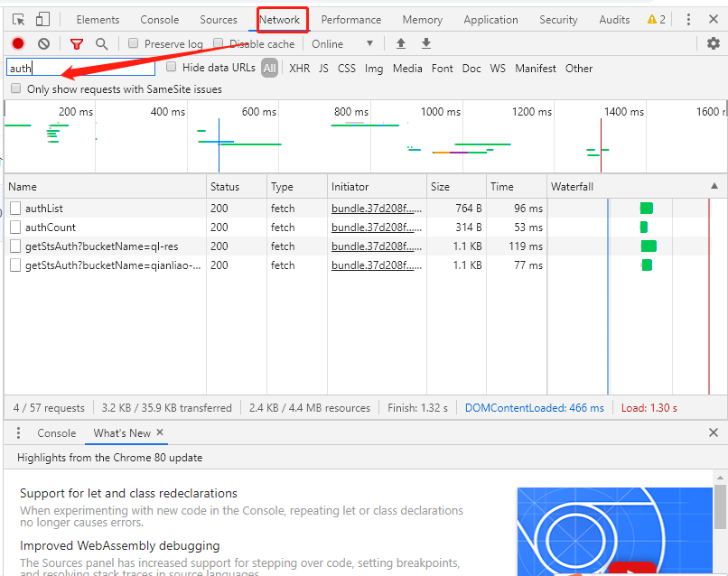This screenshot has height=576, width=728.
Task: Toggle the red filter funnel icon
Action: click(x=77, y=43)
